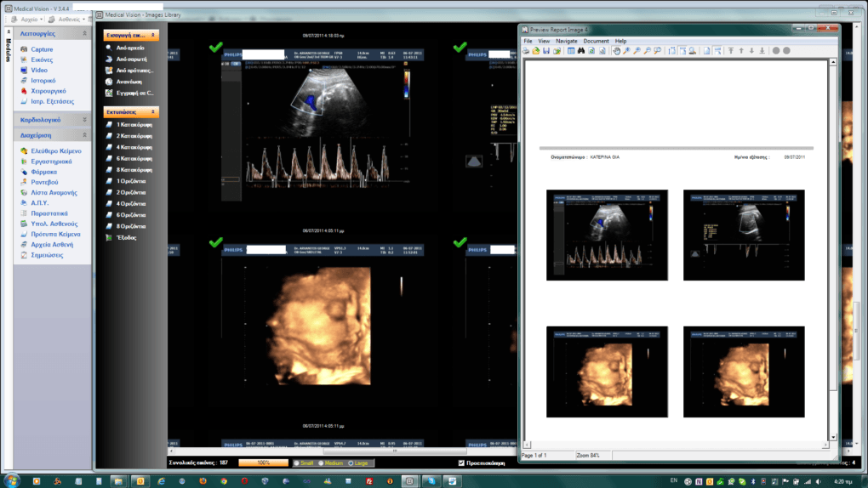This screenshot has width=868, height=488.
Task: Click the binoculars find icon in report toolbar
Action: point(581,51)
